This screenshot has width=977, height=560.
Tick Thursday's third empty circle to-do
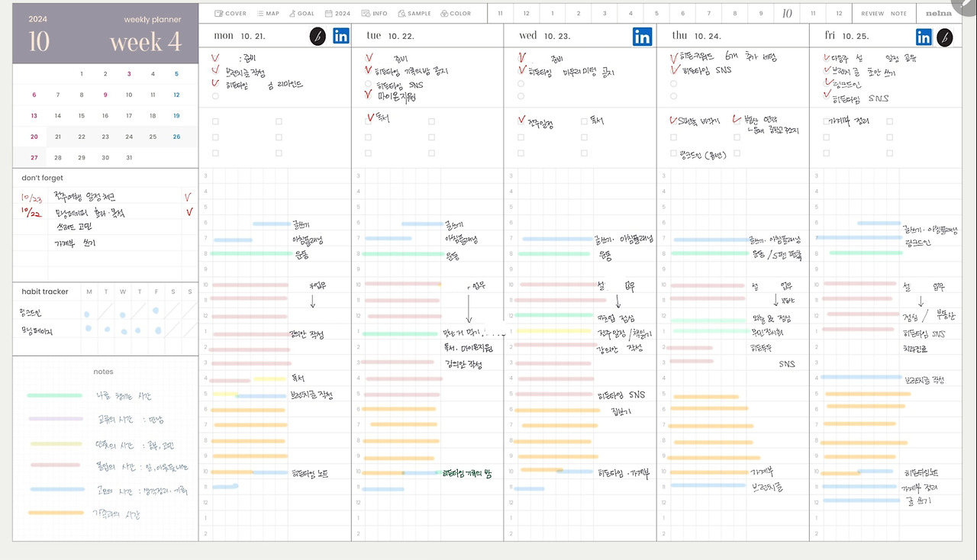pyautogui.click(x=674, y=84)
